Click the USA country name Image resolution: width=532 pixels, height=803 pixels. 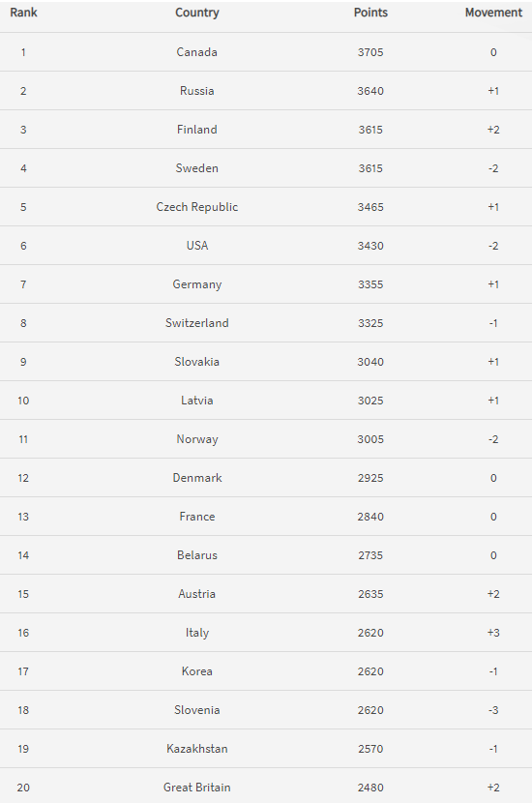click(197, 246)
